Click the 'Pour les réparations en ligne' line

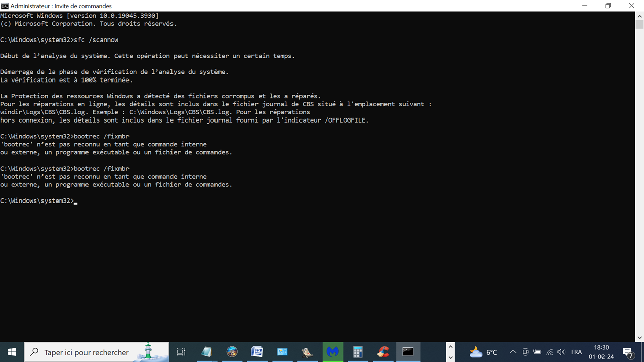point(216,104)
